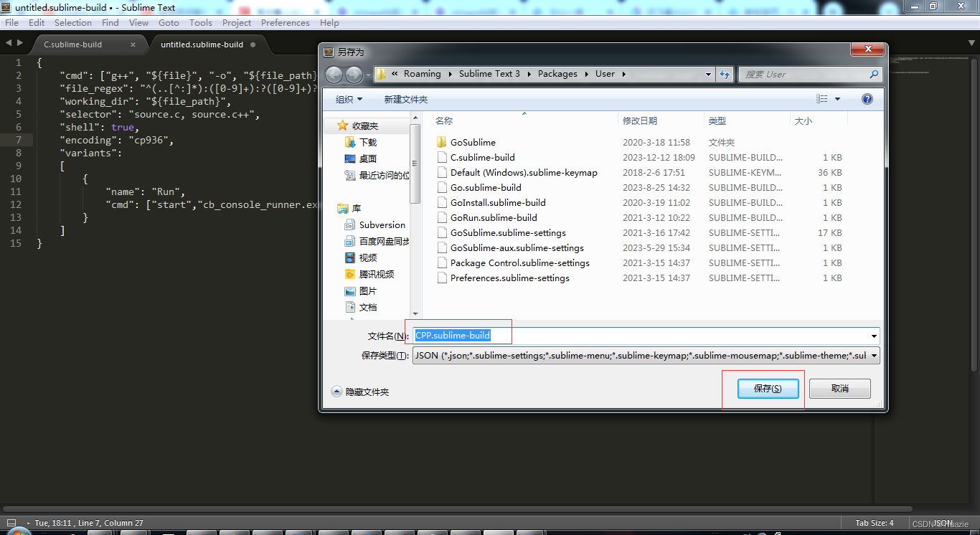Open the File menu

point(12,22)
